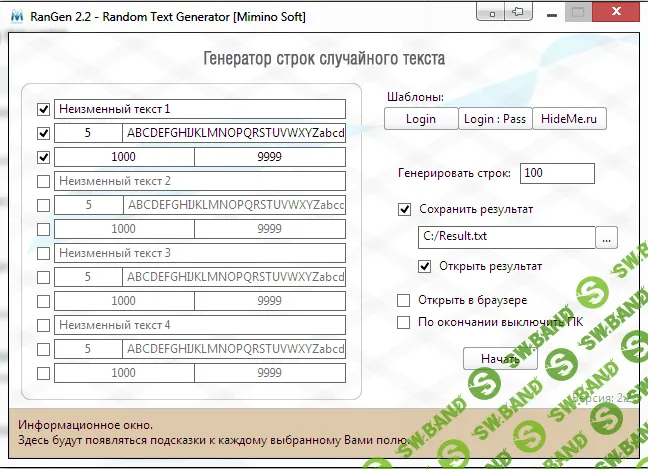Click the "Начать" start button
Image resolution: width=648 pixels, height=469 pixels.
pos(500,358)
